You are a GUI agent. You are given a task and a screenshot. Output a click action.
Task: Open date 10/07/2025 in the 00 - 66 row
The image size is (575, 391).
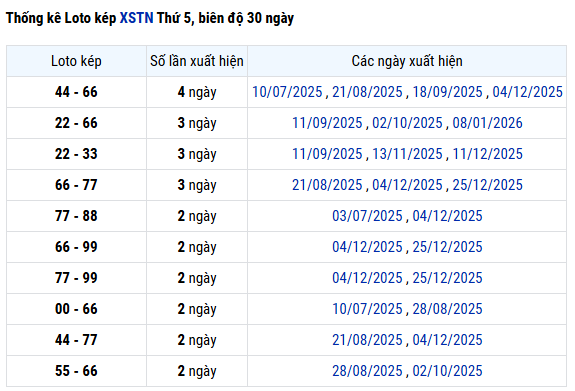coord(367,309)
